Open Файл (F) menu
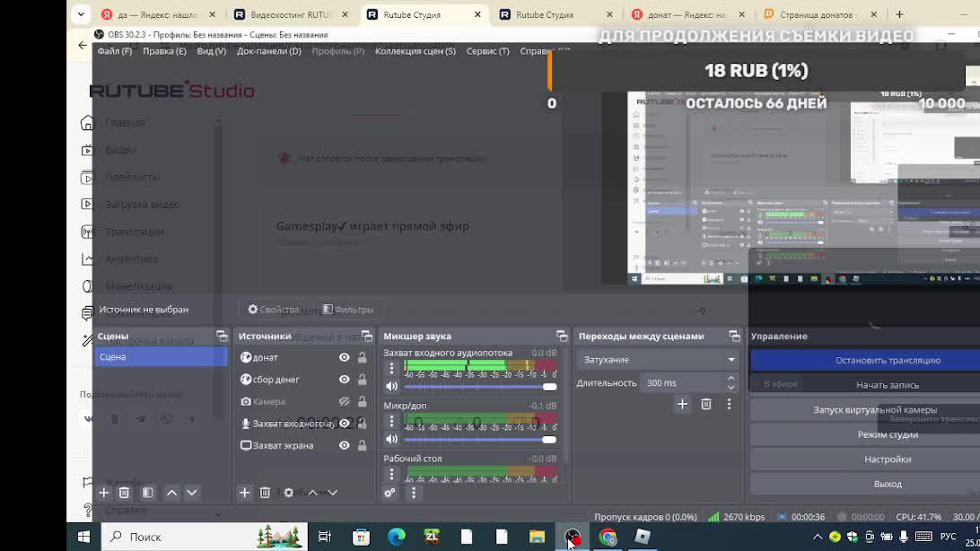The image size is (980, 551). pyautogui.click(x=114, y=51)
